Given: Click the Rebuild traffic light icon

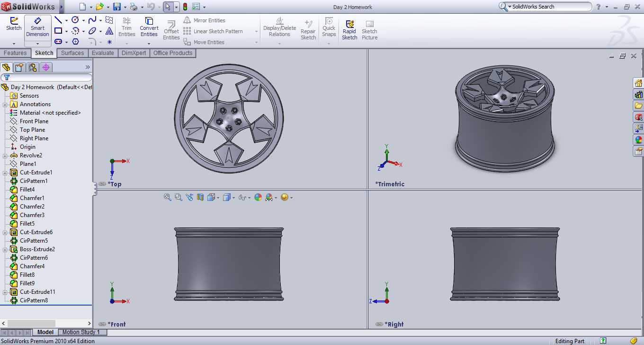Looking at the screenshot, I should coord(185,7).
